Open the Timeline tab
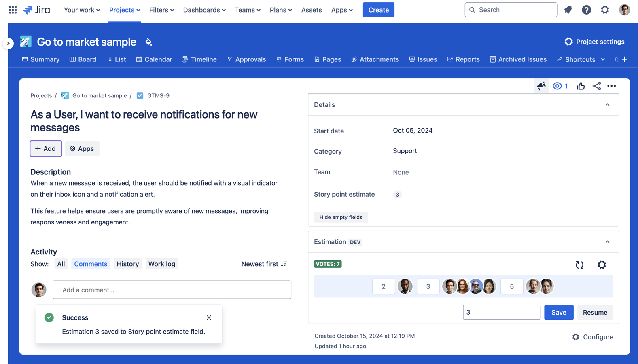Image resolution: width=638 pixels, height=364 pixels. pos(199,59)
